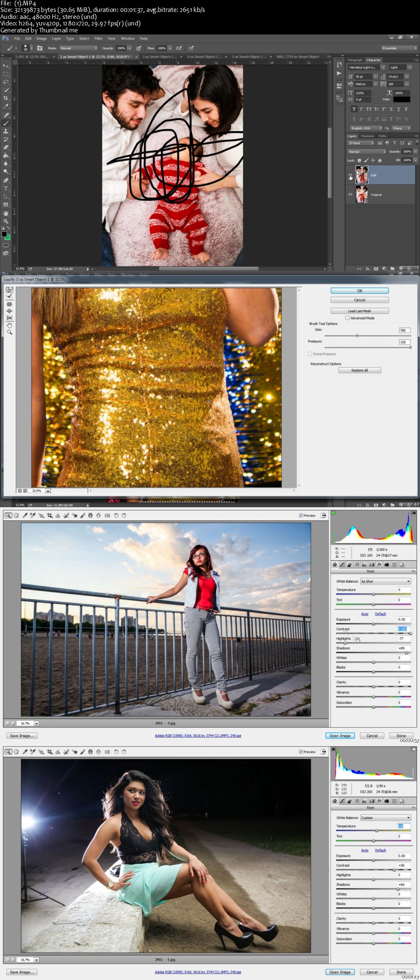Toggle Faux Bold in Character panel
Viewport: 420px width, 980px height.
tap(354, 109)
